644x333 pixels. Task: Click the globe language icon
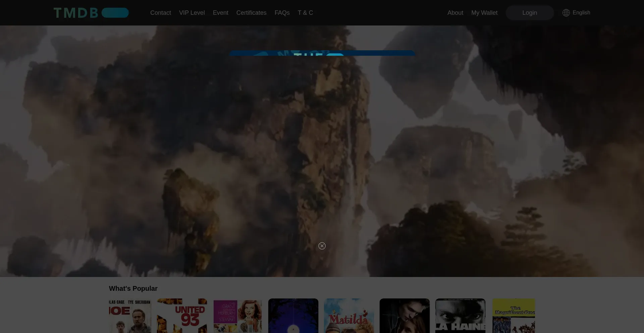point(566,13)
